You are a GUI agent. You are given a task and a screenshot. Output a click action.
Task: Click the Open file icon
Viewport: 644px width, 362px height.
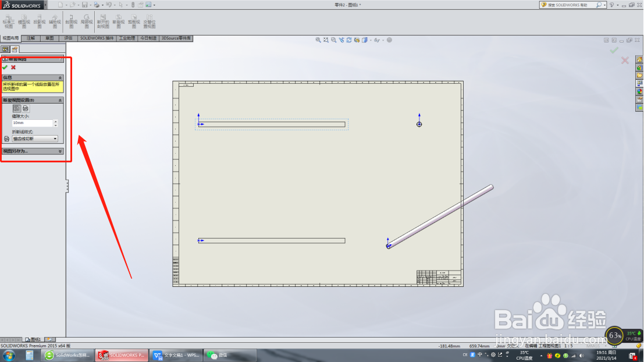click(73, 5)
